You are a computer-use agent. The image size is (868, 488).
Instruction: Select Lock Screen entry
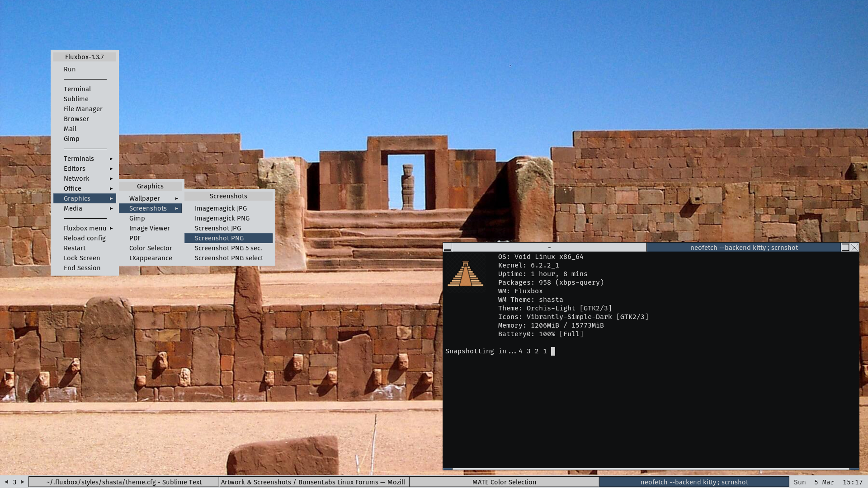[85, 258]
